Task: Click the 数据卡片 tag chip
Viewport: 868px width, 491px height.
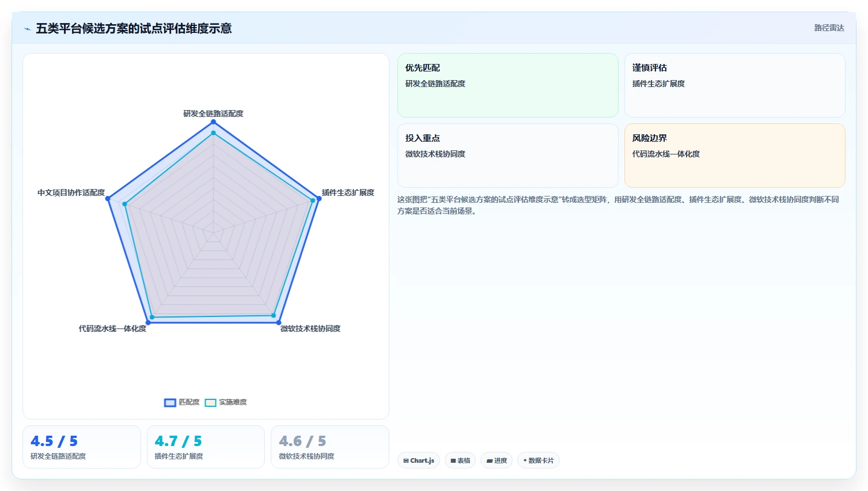Action: (x=539, y=460)
